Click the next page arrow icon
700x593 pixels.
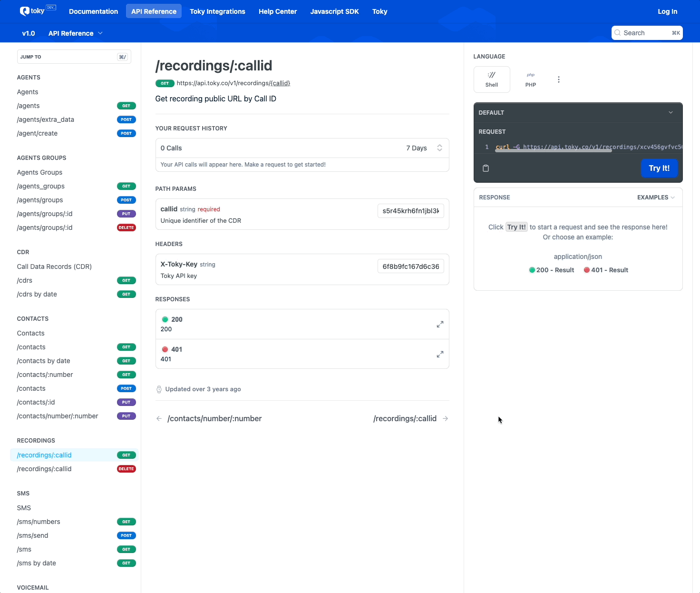pos(445,419)
